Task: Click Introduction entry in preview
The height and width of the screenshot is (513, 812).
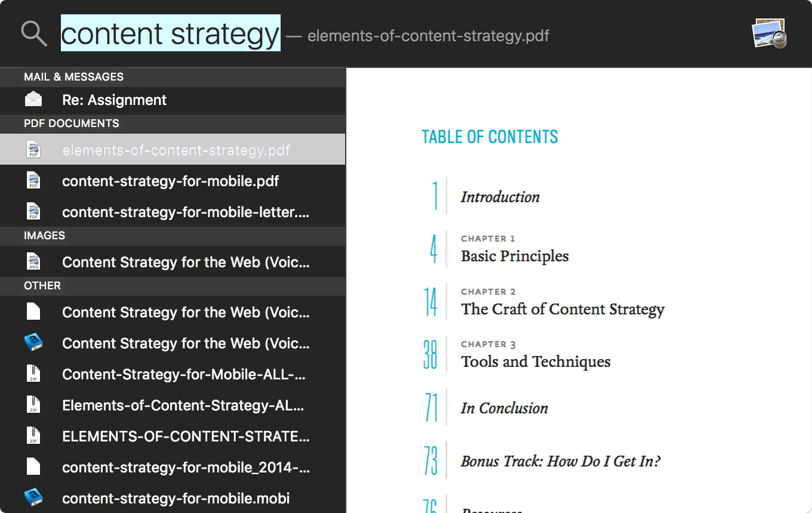Action: click(x=500, y=197)
